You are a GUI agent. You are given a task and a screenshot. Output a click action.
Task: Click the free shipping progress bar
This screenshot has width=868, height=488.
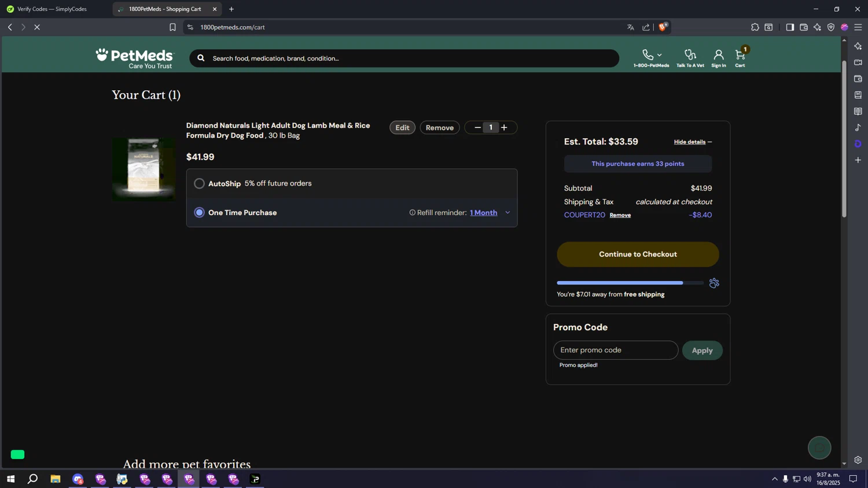click(x=630, y=283)
